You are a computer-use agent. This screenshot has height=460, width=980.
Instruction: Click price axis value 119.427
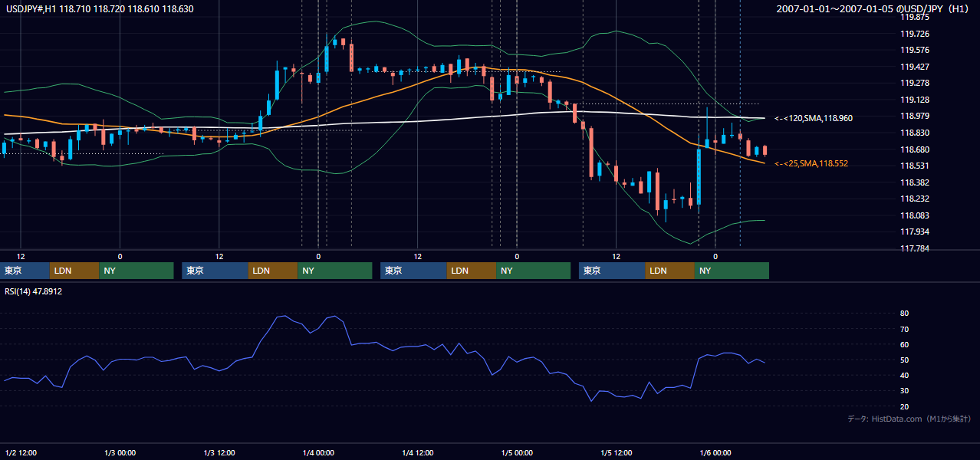click(915, 67)
